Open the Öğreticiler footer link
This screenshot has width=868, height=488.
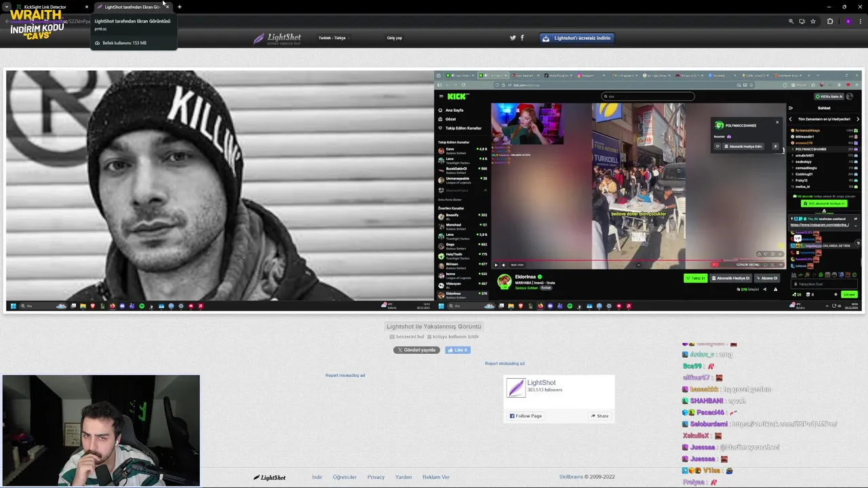344,477
